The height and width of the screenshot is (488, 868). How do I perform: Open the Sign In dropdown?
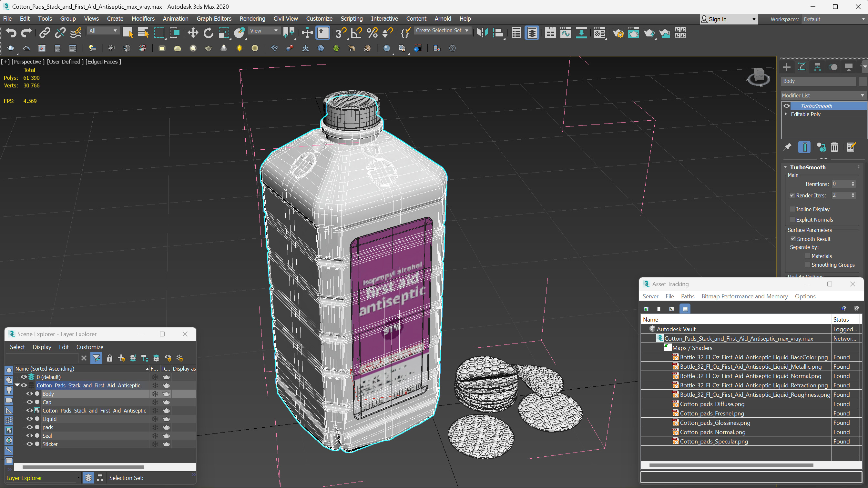(729, 19)
